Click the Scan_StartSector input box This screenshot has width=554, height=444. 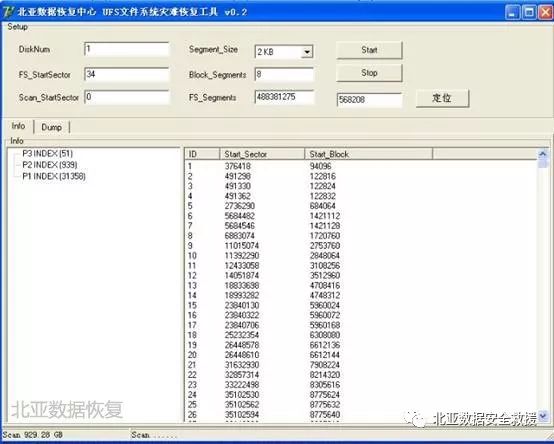pyautogui.click(x=127, y=97)
